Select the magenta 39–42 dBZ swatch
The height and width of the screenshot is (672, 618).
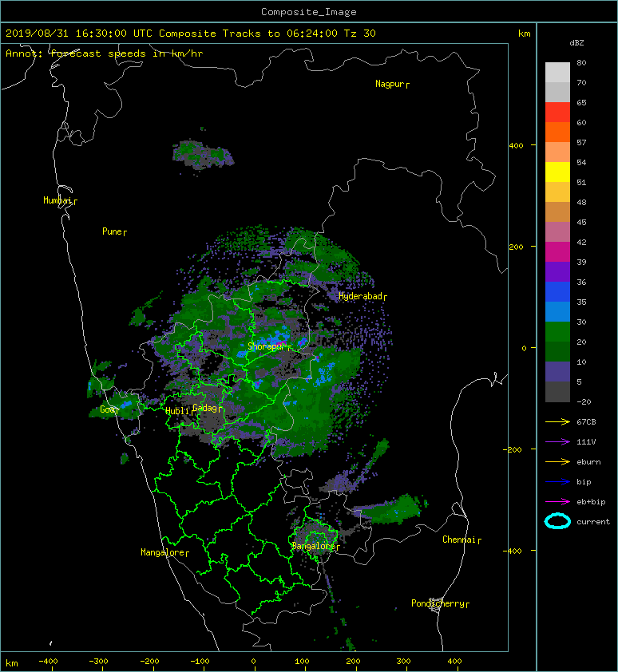557,252
